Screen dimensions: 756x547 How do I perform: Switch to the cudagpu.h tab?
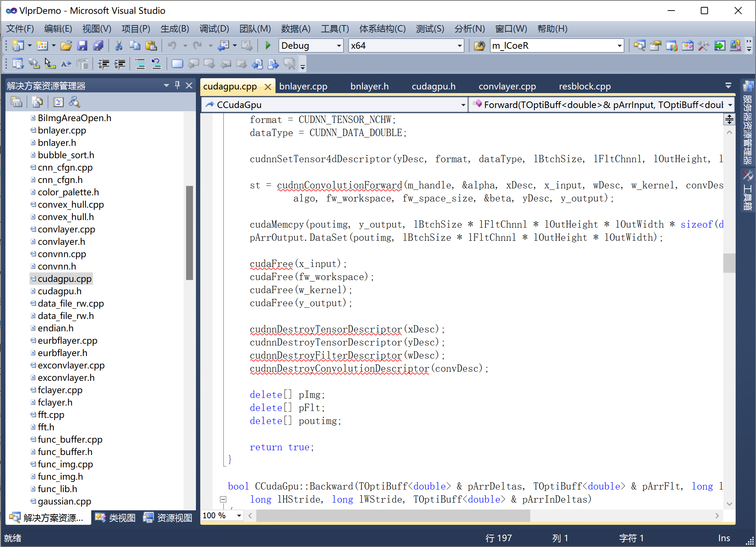(x=434, y=86)
